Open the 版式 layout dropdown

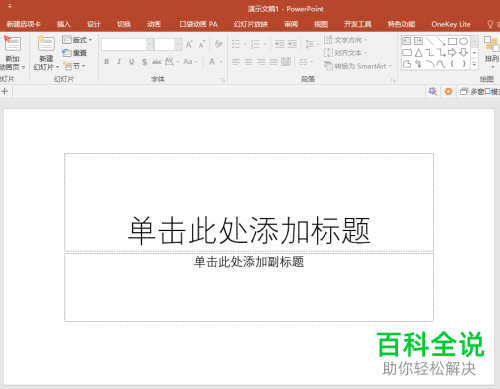[77, 40]
